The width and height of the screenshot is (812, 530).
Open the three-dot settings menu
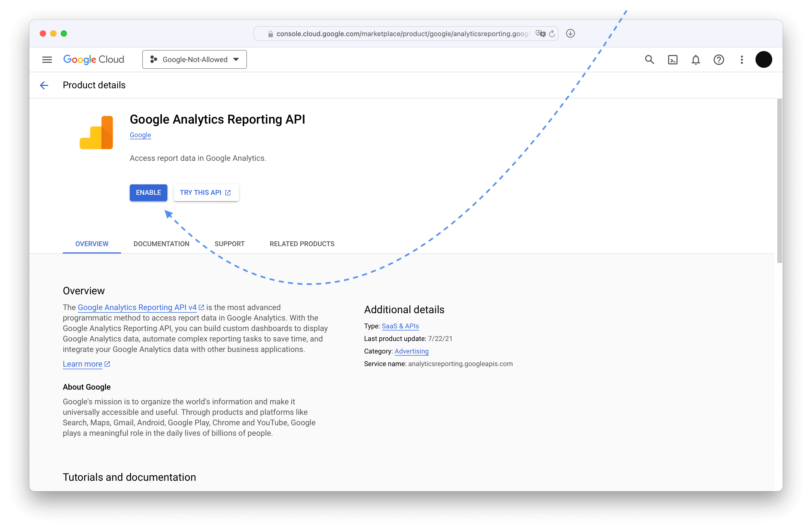tap(741, 60)
